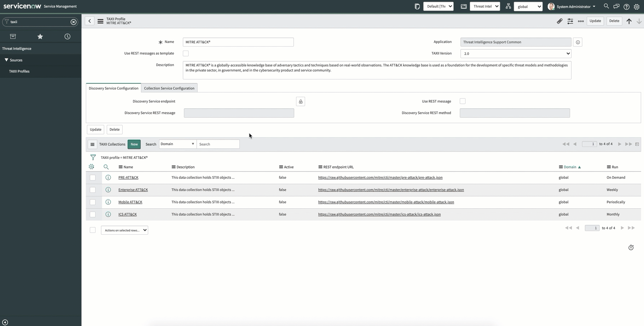Open System Administrator user menu
Image resolution: width=644 pixels, height=326 pixels.
(x=572, y=6)
